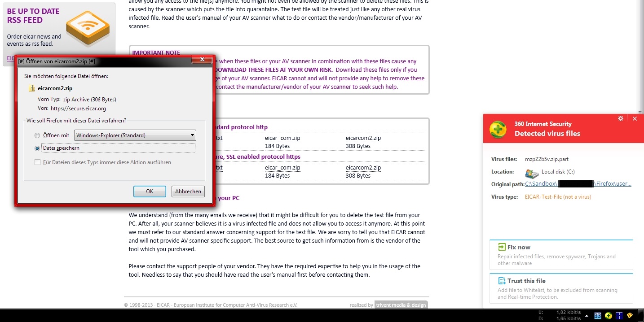Viewport: 644px width, 322px height.
Task: Click the Show desktop button at taskbar end
Action: [641, 315]
